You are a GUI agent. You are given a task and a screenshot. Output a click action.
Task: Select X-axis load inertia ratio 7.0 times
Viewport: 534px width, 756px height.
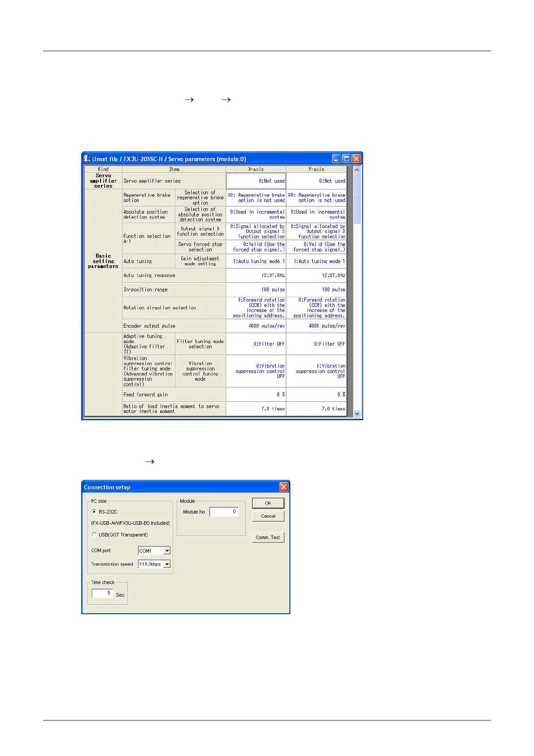tap(256, 409)
